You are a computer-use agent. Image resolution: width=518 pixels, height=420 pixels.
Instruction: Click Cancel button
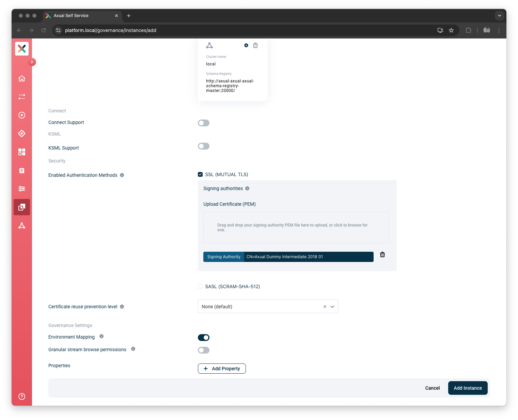tap(433, 388)
